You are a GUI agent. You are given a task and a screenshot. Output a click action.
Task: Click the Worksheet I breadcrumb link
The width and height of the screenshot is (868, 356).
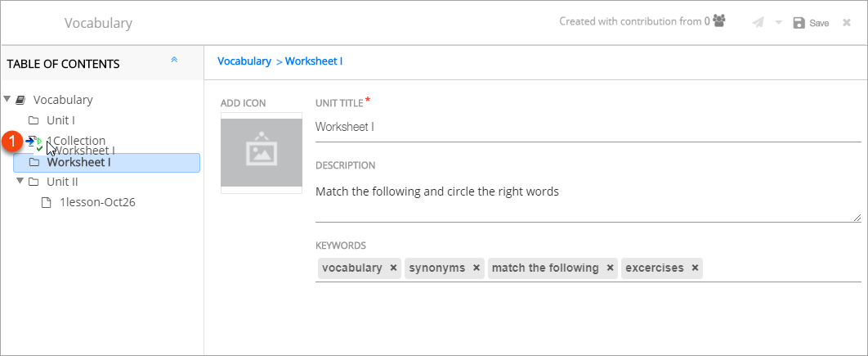coord(314,61)
